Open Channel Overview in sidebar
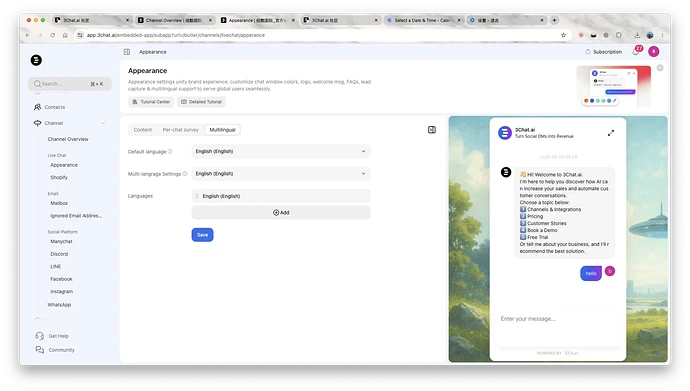 pos(68,139)
